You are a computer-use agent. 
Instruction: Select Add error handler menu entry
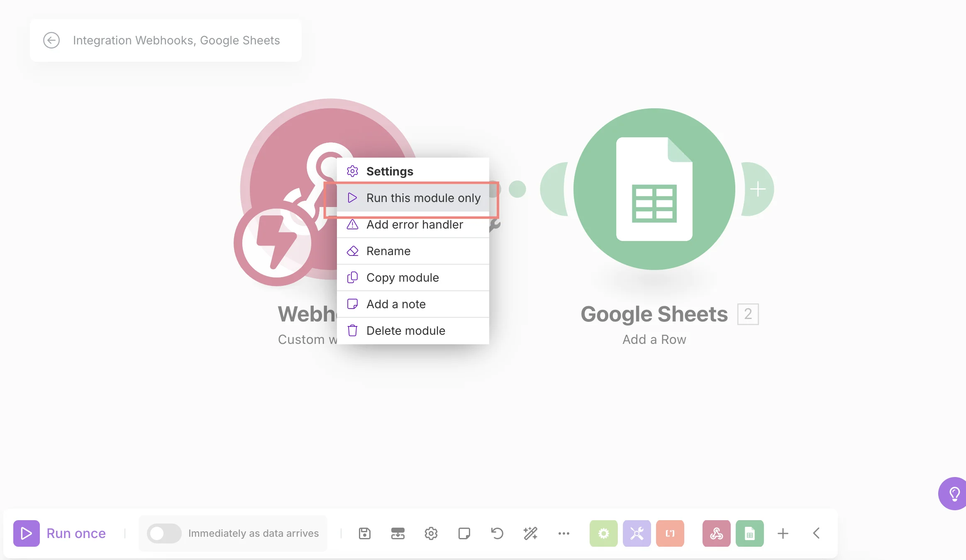pos(413,224)
